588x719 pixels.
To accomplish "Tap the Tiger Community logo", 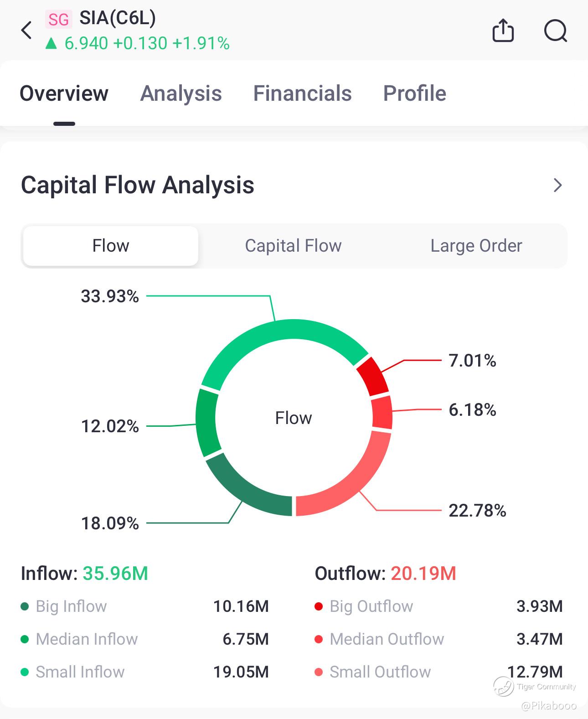I will (503, 686).
